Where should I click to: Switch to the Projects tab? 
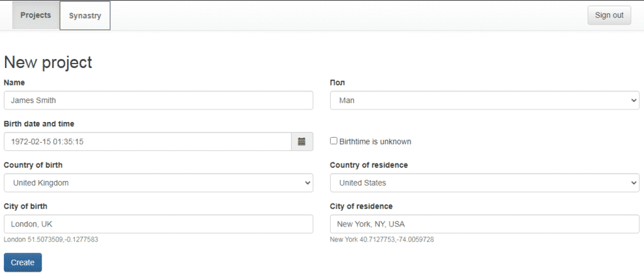tap(36, 15)
